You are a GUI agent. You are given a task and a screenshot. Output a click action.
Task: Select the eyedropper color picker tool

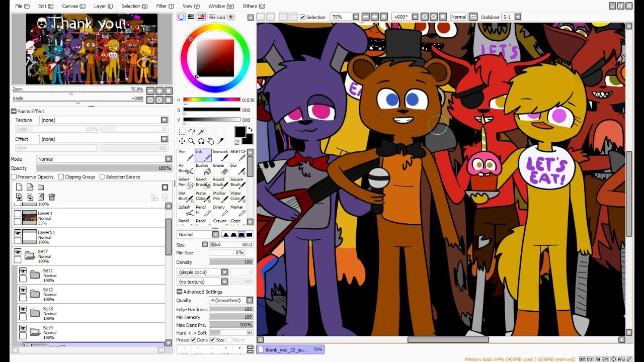coord(220,141)
